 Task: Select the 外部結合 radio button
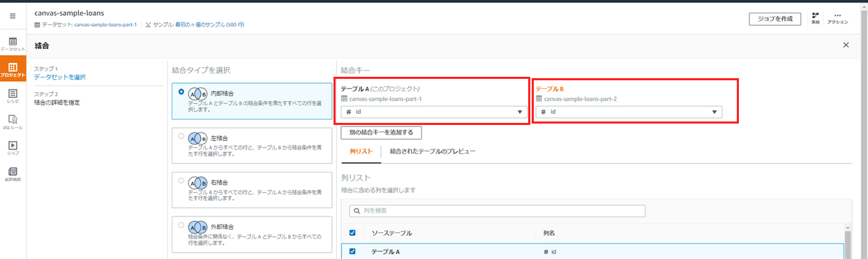point(181,225)
